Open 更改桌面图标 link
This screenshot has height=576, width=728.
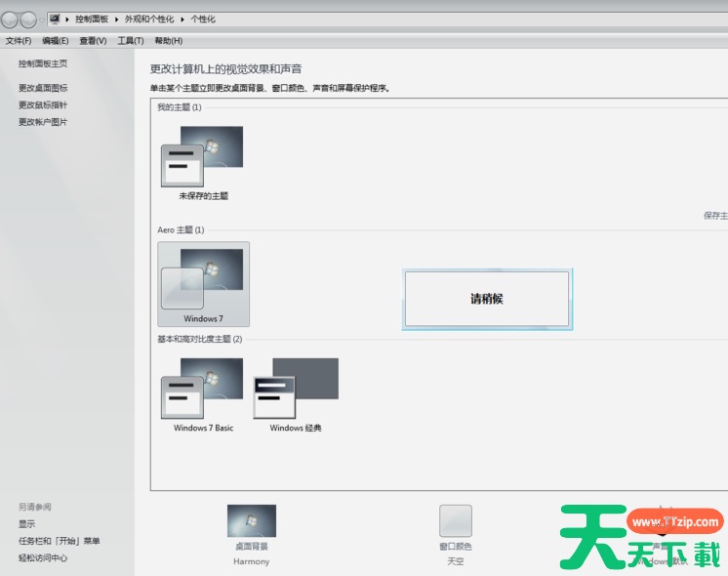(x=43, y=88)
